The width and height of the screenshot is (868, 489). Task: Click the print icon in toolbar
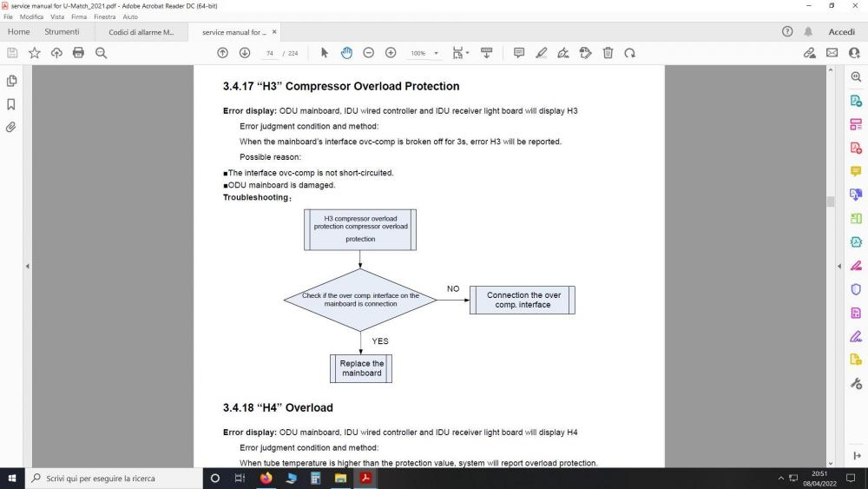(x=78, y=53)
